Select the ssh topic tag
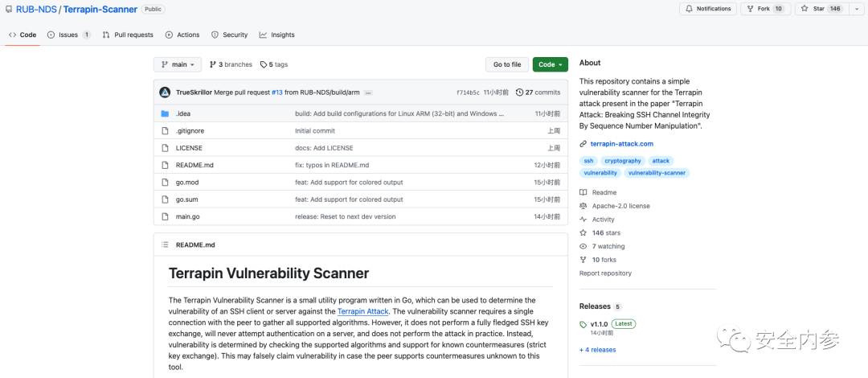This screenshot has height=378, width=868. tap(588, 161)
